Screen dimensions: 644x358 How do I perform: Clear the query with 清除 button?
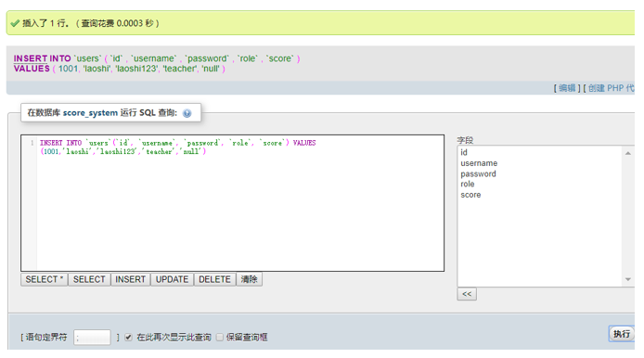[249, 279]
